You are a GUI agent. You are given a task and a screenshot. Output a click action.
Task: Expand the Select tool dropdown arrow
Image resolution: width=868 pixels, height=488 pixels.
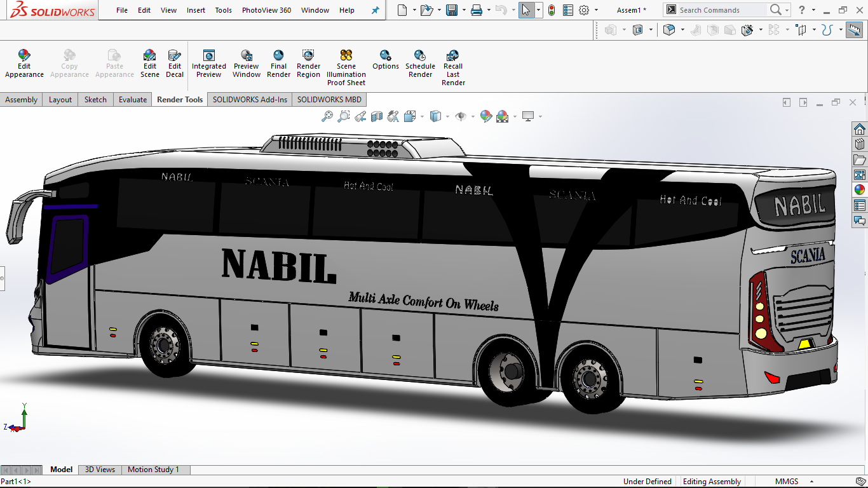pos(539,10)
